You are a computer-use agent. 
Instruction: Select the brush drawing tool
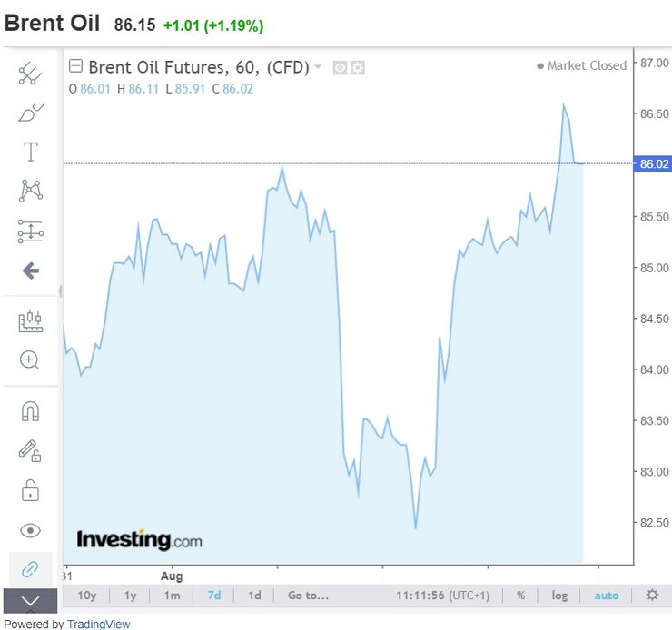pos(31,113)
